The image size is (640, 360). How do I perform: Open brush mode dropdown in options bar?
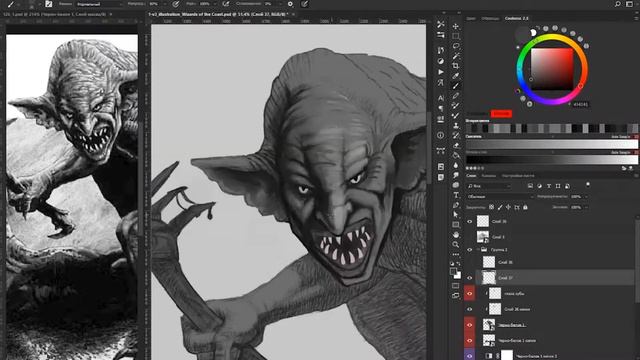coord(99,4)
